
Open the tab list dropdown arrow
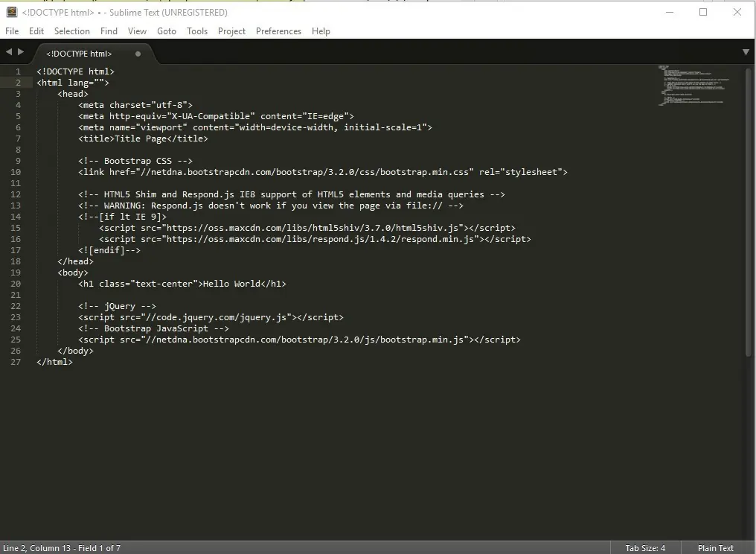tap(746, 51)
